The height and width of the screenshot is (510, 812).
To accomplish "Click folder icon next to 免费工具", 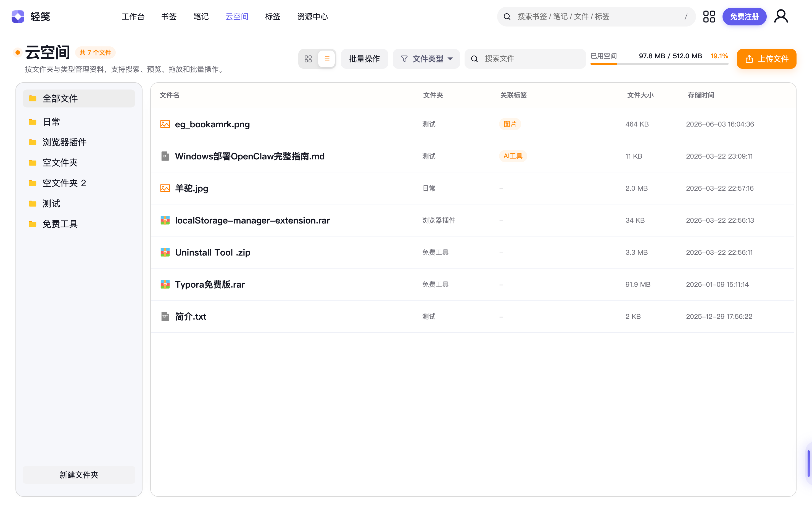I will pyautogui.click(x=33, y=224).
